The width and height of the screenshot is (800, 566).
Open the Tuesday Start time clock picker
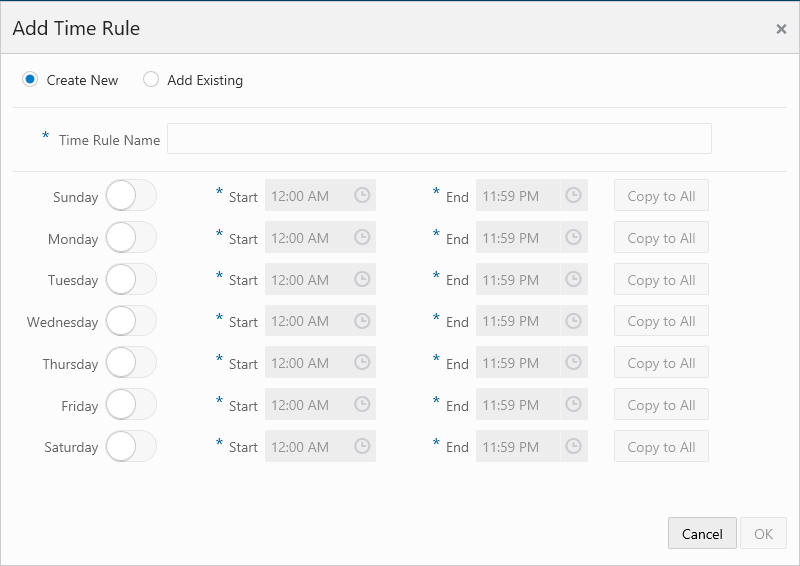point(362,279)
